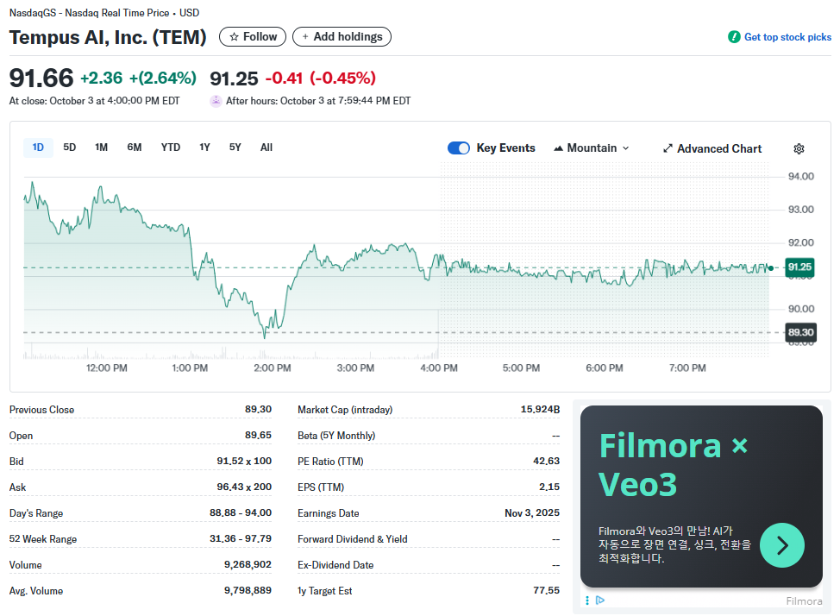Click Ask value 96.43 x 200
The width and height of the screenshot is (840, 616).
tap(244, 487)
